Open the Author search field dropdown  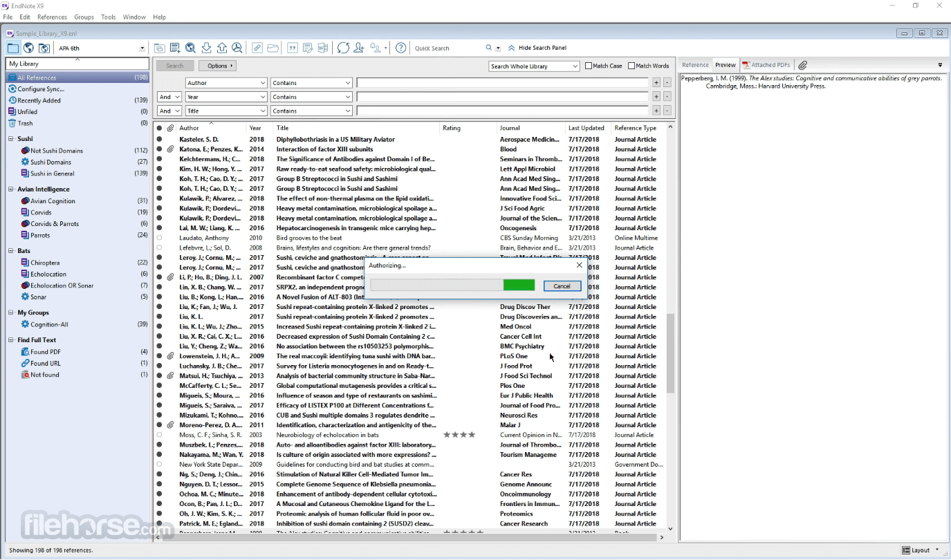226,83
